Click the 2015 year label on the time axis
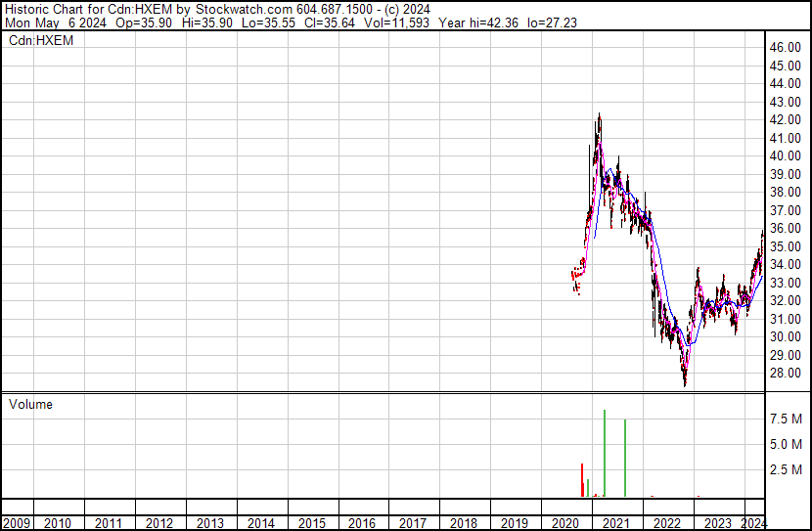812x531 pixels. (311, 524)
